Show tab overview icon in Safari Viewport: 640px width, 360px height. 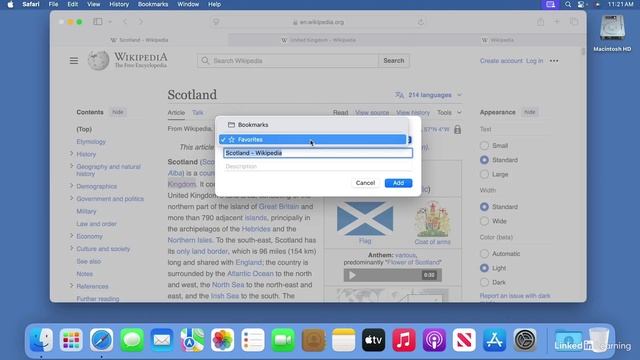[574, 22]
